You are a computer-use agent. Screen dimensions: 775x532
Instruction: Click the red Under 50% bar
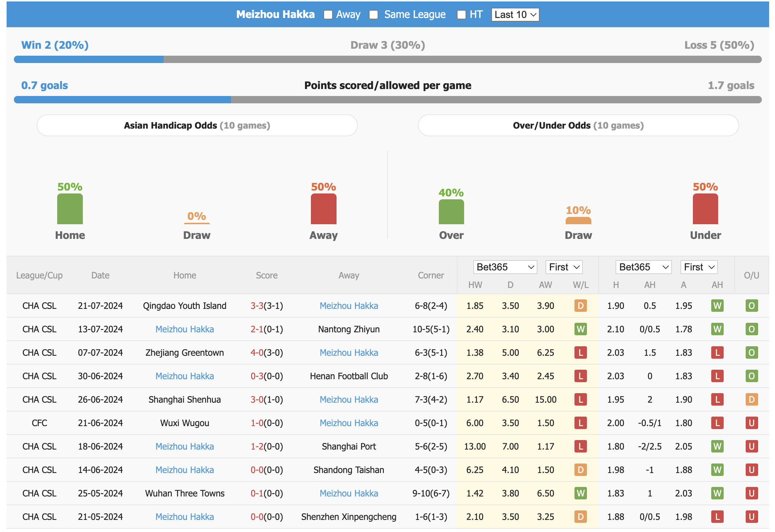click(705, 209)
